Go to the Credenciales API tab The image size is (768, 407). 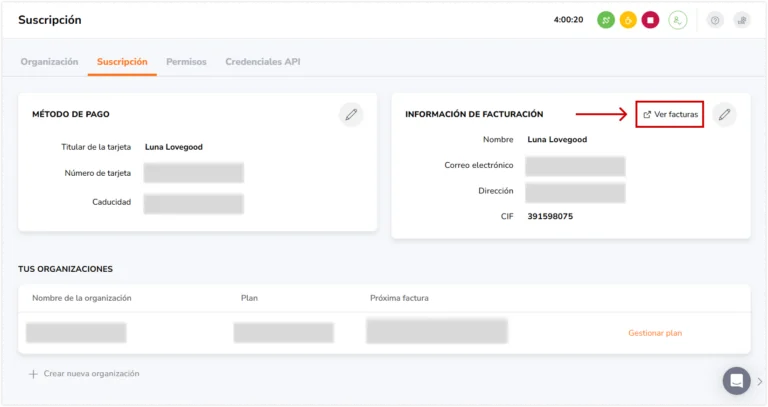coord(263,62)
